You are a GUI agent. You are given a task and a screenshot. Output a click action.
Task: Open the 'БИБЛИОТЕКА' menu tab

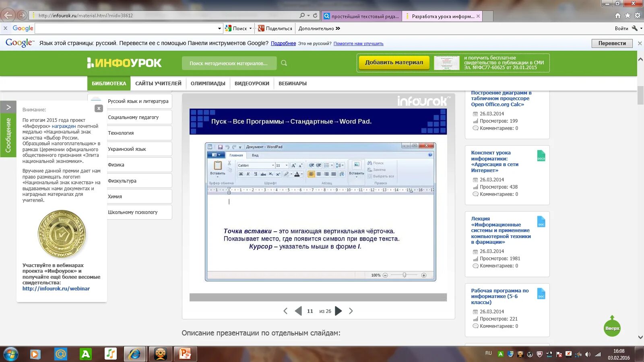109,84
